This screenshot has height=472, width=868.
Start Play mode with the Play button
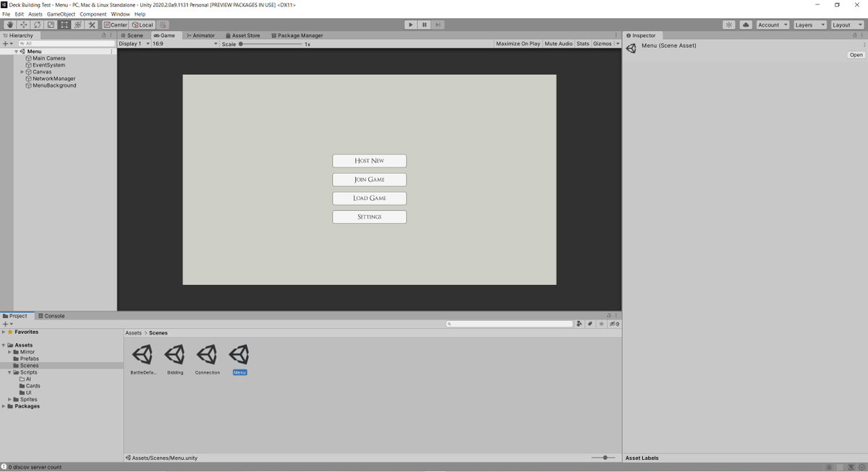click(411, 25)
